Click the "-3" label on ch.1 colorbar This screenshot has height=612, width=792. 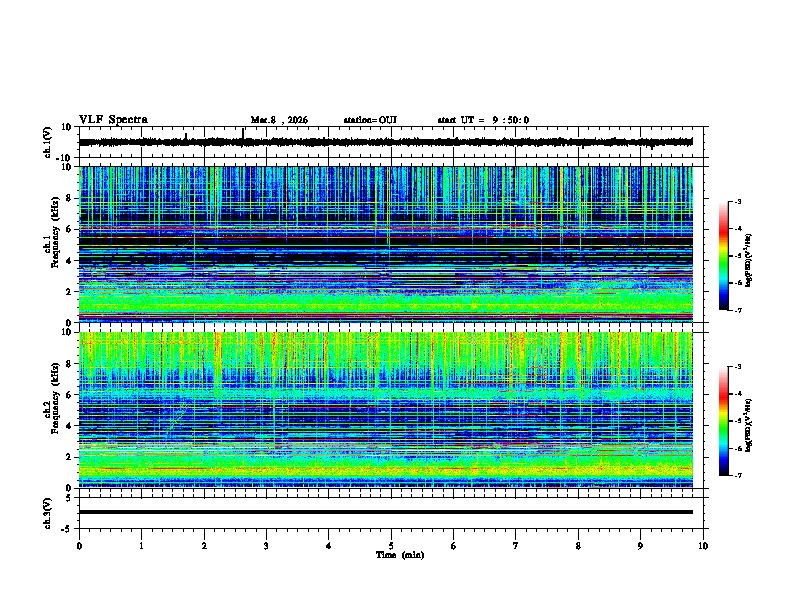[x=738, y=202]
